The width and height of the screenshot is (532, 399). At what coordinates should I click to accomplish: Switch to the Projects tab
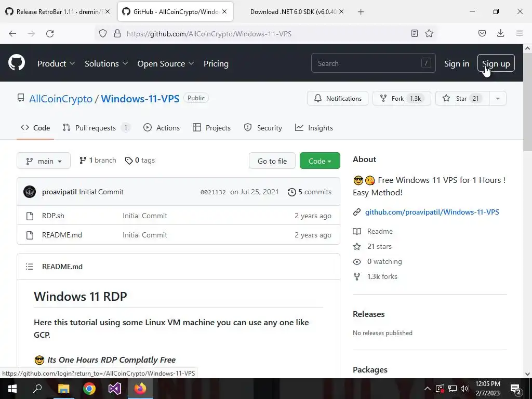[x=212, y=128]
